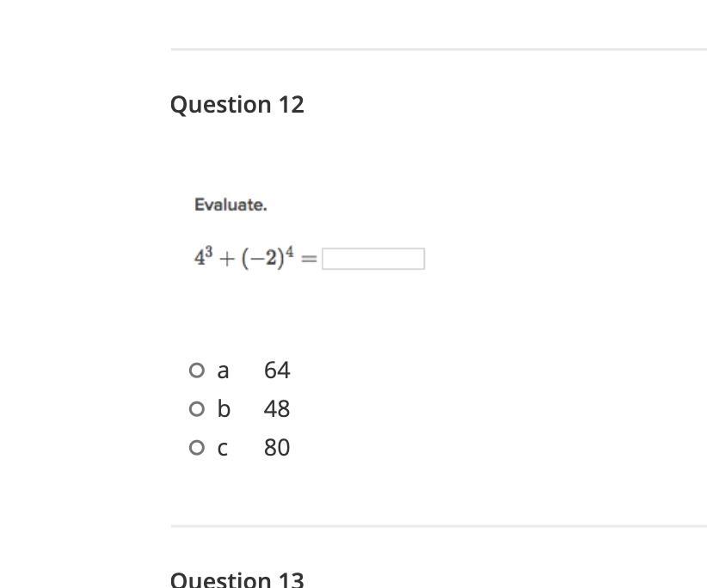
Task: Click the Question 12 heading
Action: tap(237, 105)
